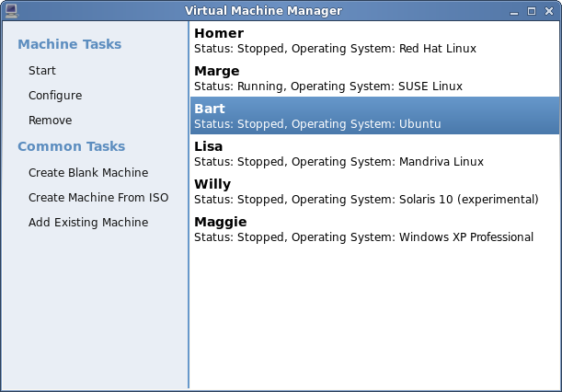
Task: Select Create Machine From ISO
Action: pyautogui.click(x=98, y=197)
